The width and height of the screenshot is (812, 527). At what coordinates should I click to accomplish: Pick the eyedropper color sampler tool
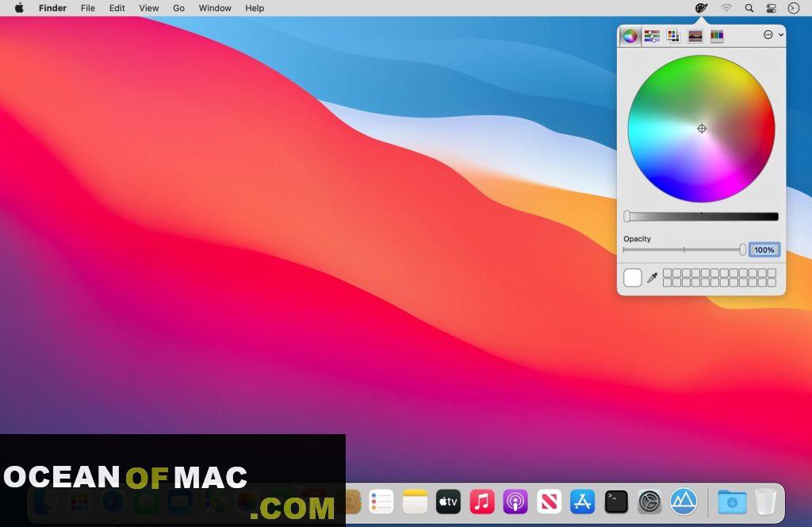(653, 278)
